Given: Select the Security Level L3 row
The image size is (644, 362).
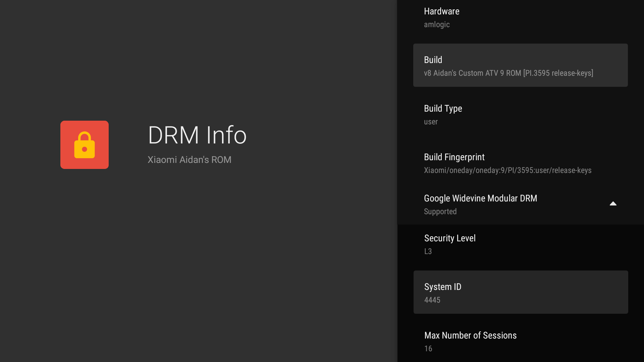Looking at the screenshot, I should 521,244.
